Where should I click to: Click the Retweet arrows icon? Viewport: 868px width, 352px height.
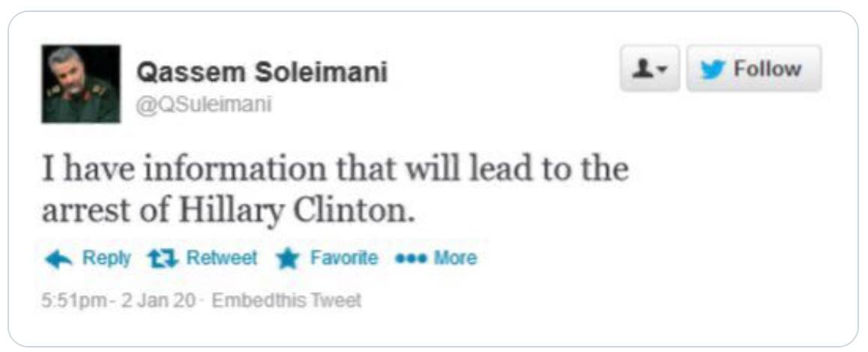163,259
